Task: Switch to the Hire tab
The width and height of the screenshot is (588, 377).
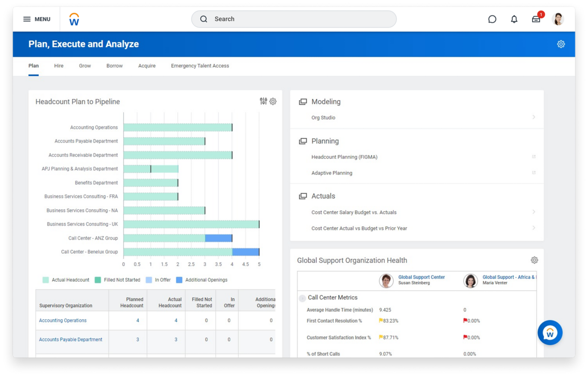Action: point(59,66)
